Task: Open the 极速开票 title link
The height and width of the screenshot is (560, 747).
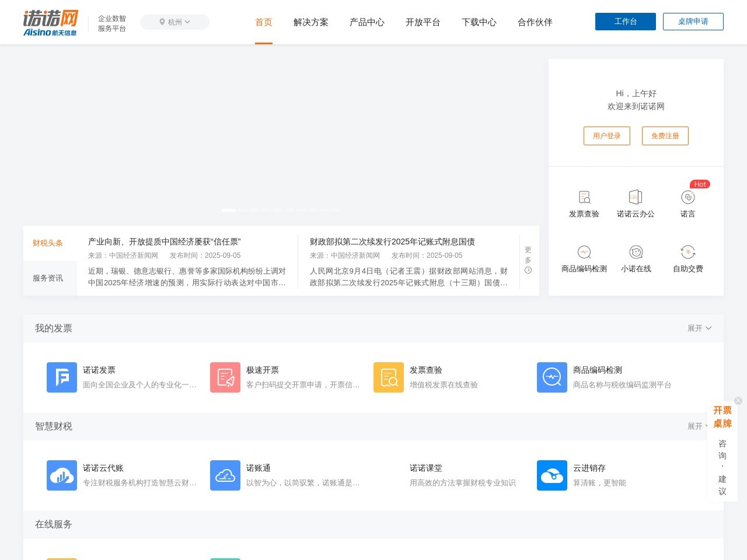Action: click(263, 370)
